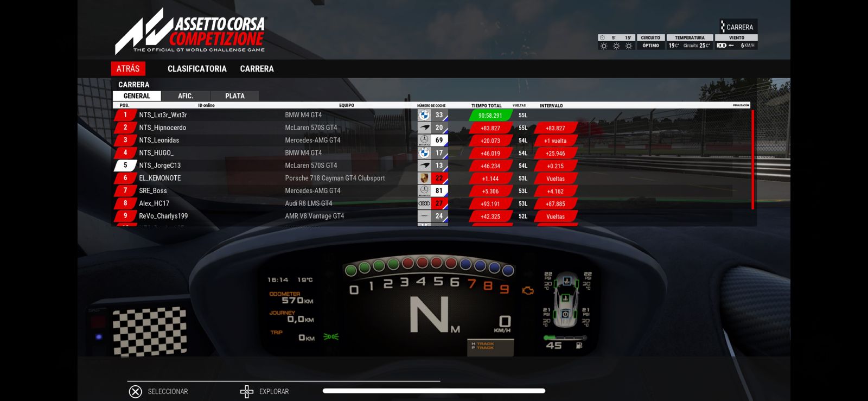The width and height of the screenshot is (868, 401).
Task: Click the headlights indicator icon on dashboard
Action: (331, 337)
